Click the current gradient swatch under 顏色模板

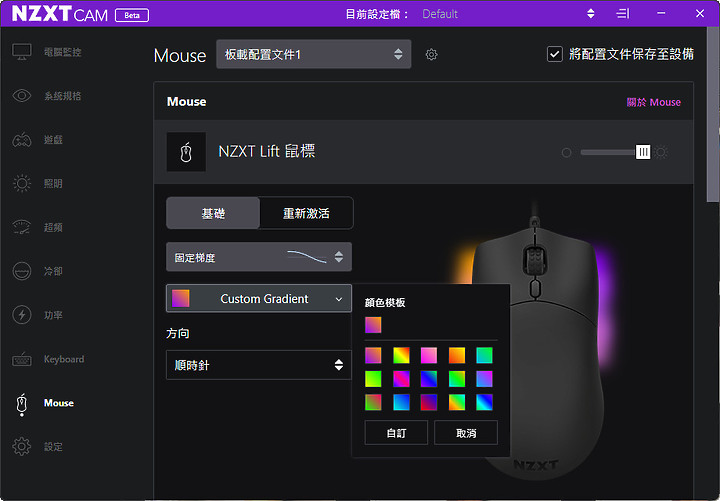pos(373,325)
